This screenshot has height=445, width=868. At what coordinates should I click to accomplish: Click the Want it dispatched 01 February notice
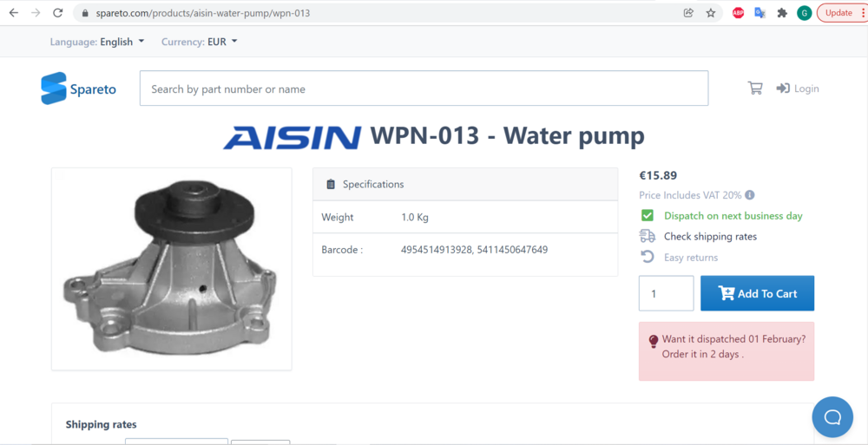click(x=727, y=351)
